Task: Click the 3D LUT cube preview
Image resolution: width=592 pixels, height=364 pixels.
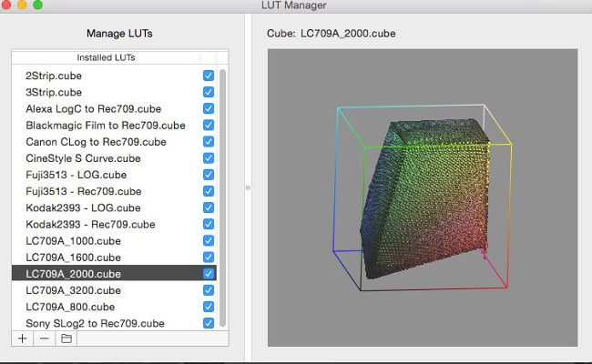Action: click(423, 197)
